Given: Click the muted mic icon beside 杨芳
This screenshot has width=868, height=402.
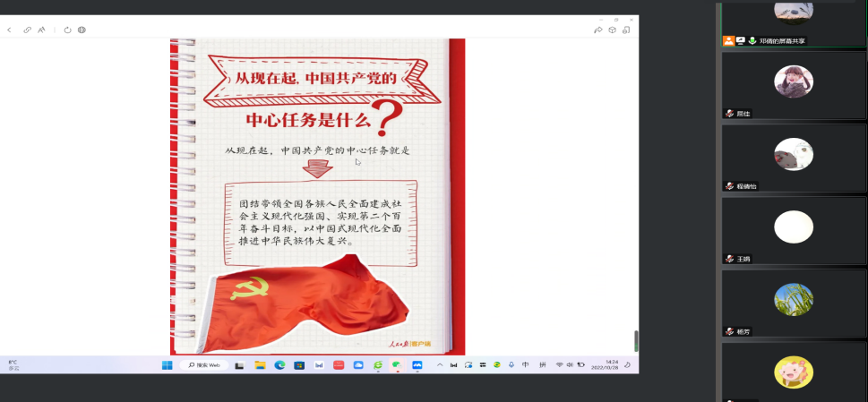Looking at the screenshot, I should click(x=730, y=332).
